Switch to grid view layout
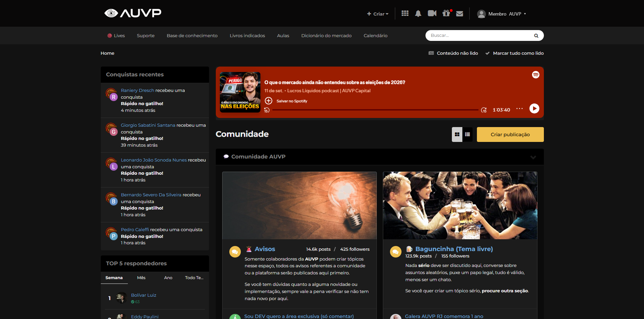The width and height of the screenshot is (644, 319). coord(457,134)
